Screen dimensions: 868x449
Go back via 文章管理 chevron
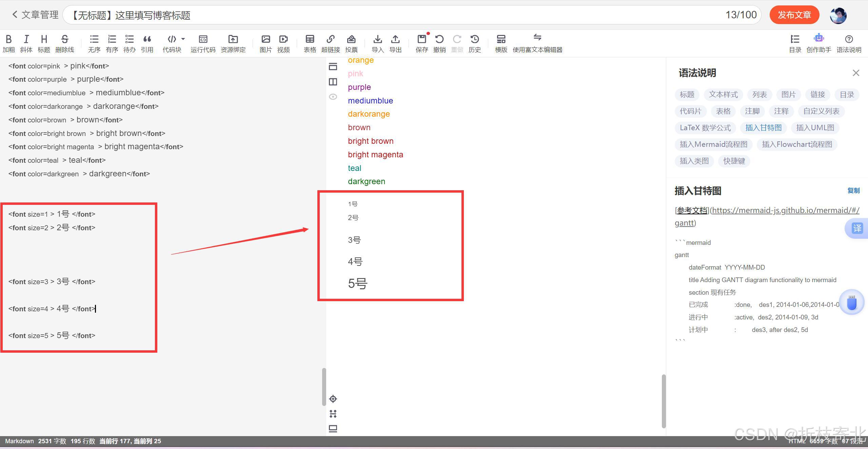tap(15, 15)
